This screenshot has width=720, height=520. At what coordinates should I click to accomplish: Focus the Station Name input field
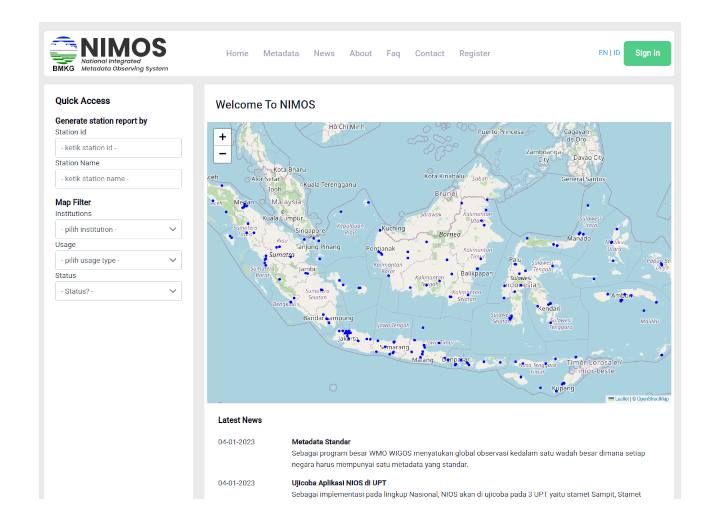point(118,179)
